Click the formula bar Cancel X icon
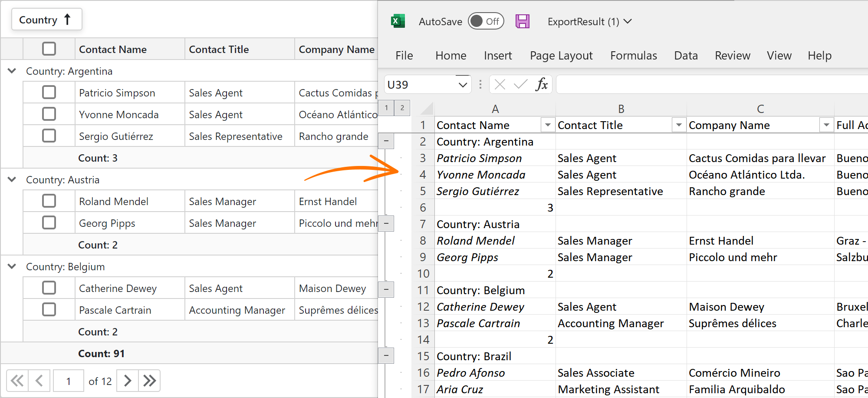Image resolution: width=868 pixels, height=398 pixels. click(x=500, y=84)
